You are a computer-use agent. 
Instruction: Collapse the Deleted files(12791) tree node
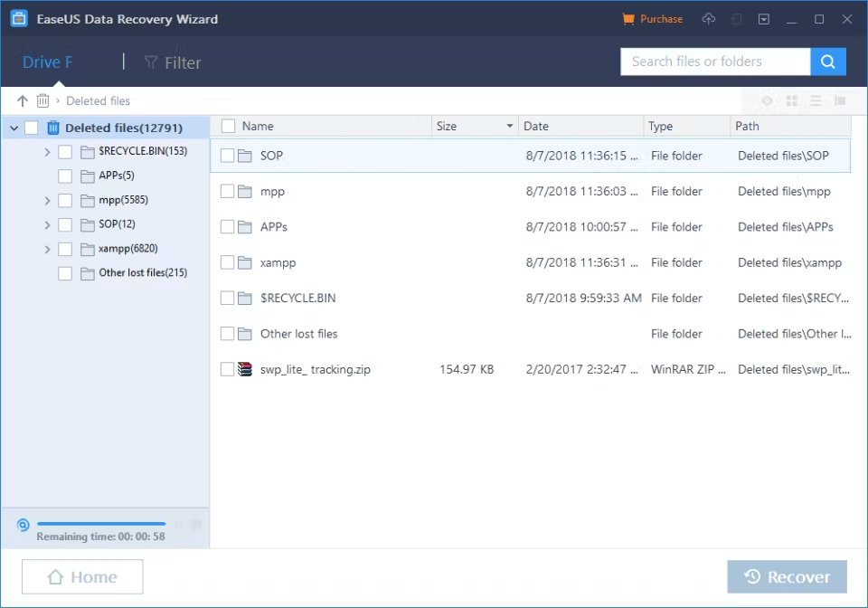[14, 128]
